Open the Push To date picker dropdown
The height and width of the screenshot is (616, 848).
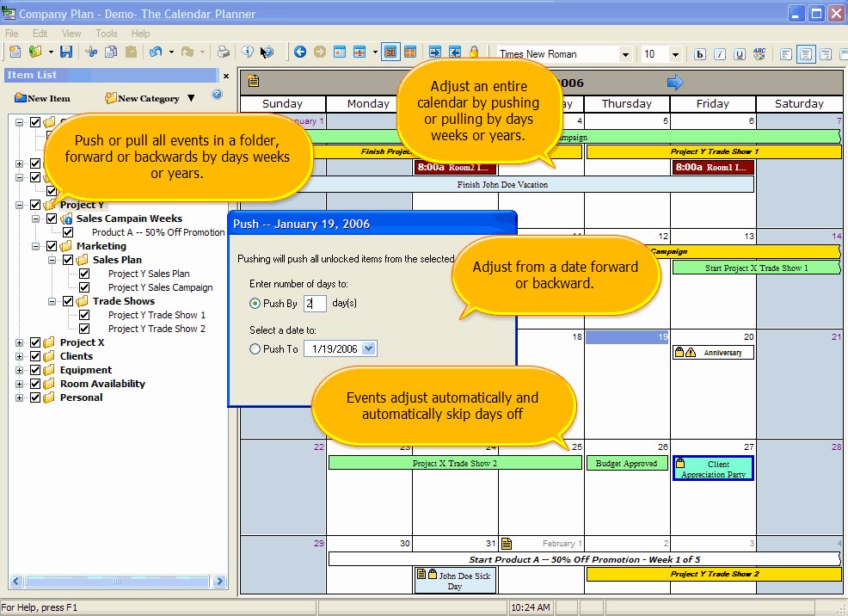coord(369,348)
